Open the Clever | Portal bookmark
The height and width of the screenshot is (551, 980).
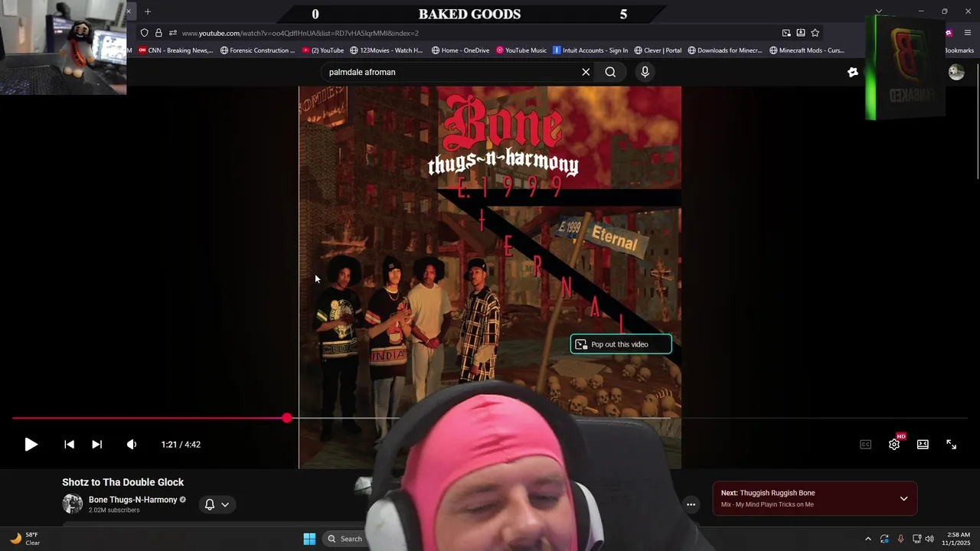[658, 51]
